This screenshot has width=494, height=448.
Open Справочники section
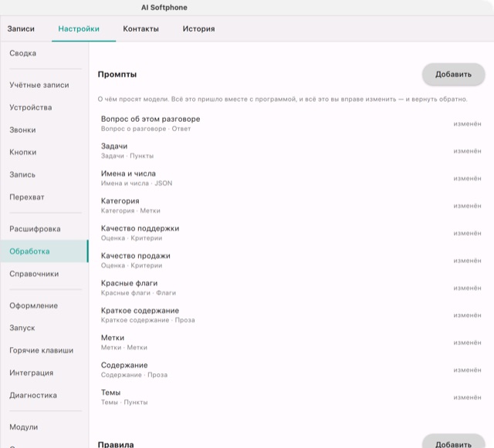tap(45, 274)
